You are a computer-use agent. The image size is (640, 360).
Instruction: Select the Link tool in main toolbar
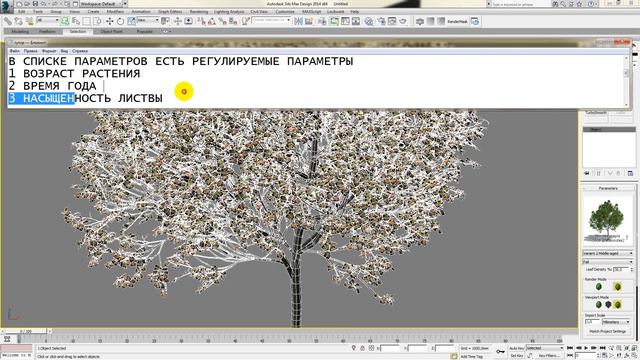coord(8,21)
